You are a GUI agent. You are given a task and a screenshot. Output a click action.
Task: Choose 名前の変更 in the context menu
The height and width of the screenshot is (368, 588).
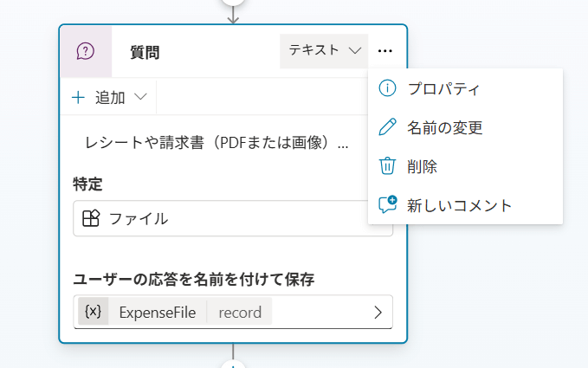click(x=445, y=127)
